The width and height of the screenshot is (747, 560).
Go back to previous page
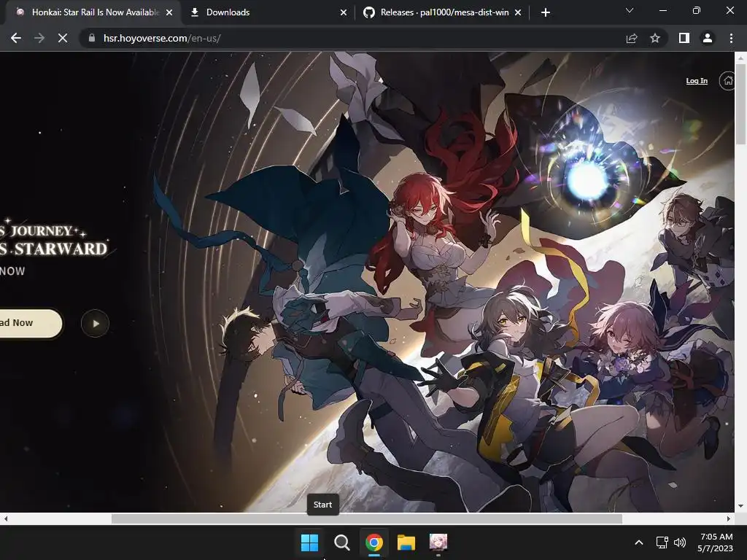pyautogui.click(x=16, y=38)
